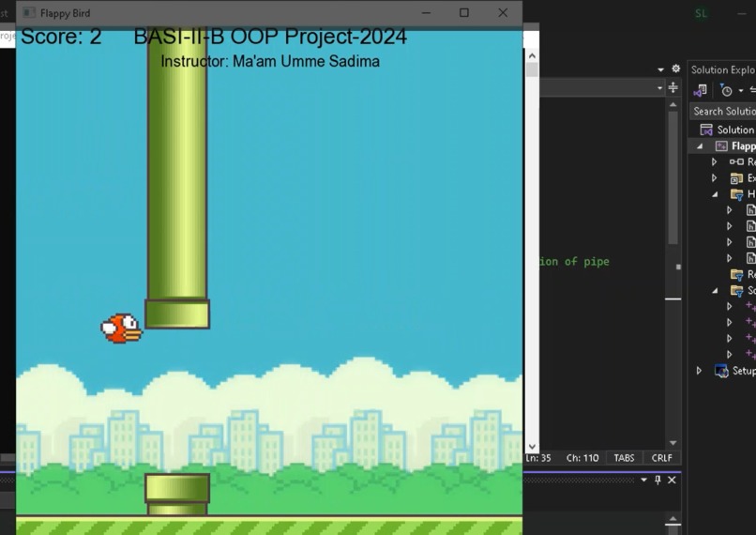Screen dimensions: 756x535
Task: Click the Ch: 110 character indicator
Action: tap(582, 458)
